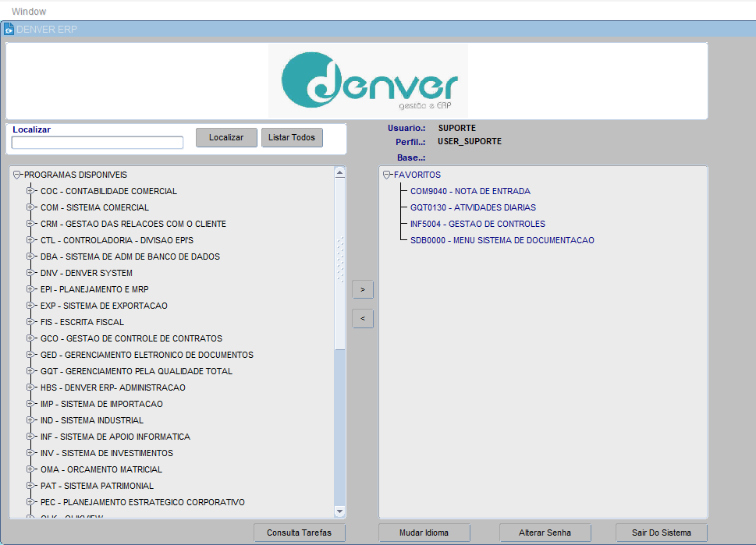Select IMP - SISTEMA DE IMPORTACAO text
This screenshot has height=545, width=756.
coord(101,405)
